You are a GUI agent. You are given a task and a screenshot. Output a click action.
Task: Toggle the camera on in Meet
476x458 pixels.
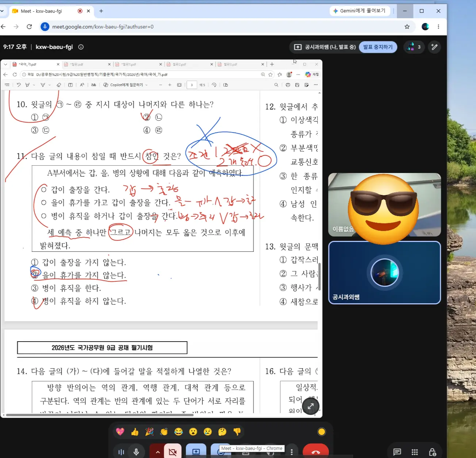click(173, 452)
